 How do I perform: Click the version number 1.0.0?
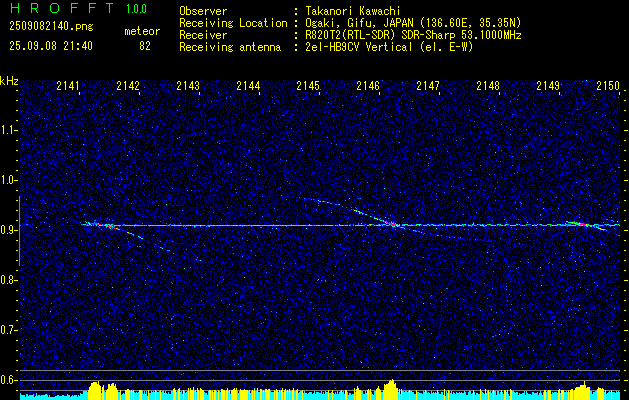point(136,9)
